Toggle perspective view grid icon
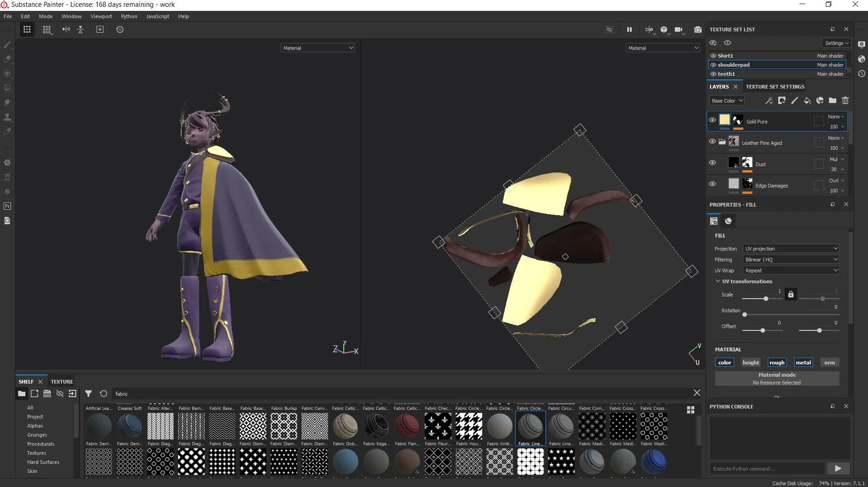 47,30
